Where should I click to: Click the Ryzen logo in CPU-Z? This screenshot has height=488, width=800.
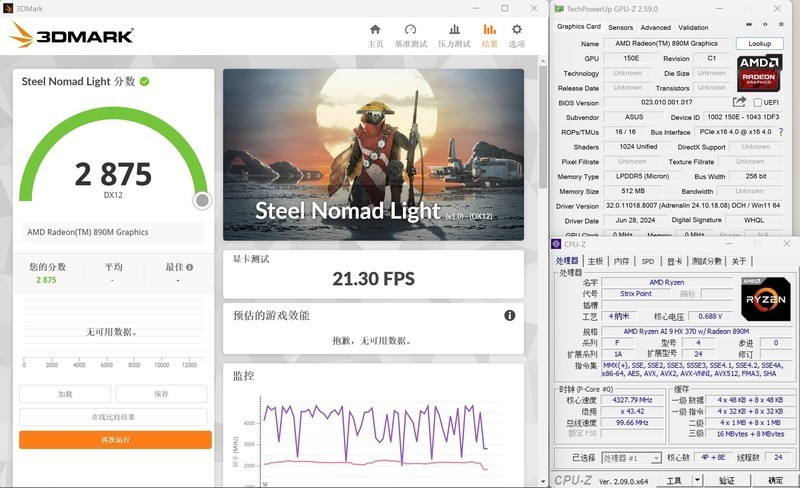765,299
